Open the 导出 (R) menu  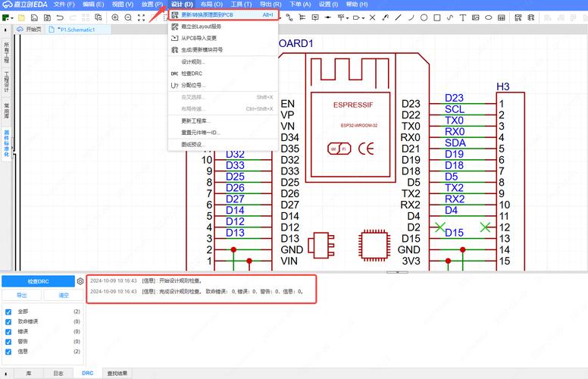tap(271, 5)
